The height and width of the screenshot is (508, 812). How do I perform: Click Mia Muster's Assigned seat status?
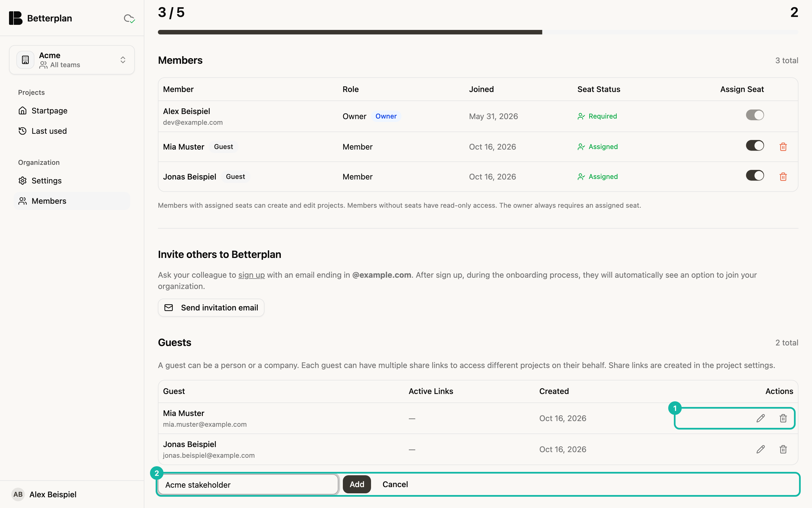598,147
